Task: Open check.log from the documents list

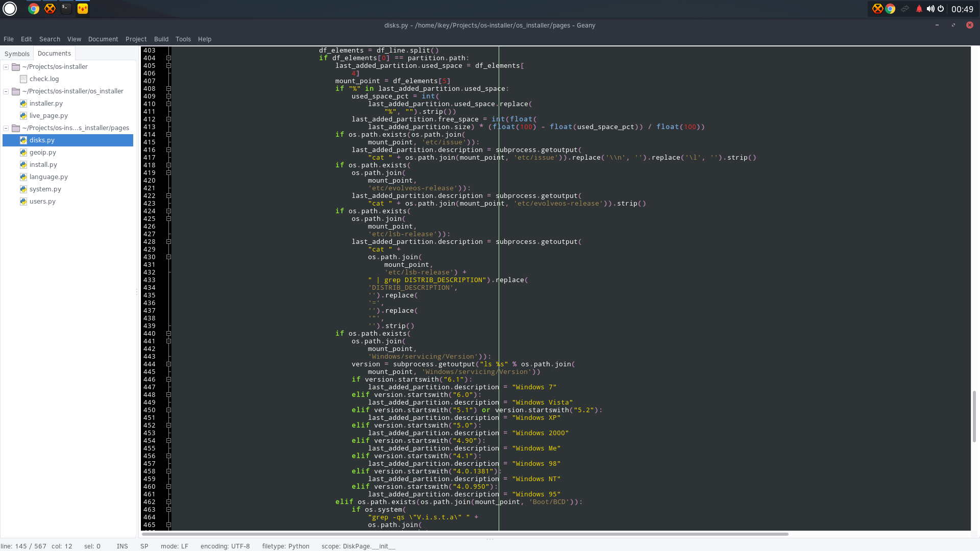Action: [44, 79]
